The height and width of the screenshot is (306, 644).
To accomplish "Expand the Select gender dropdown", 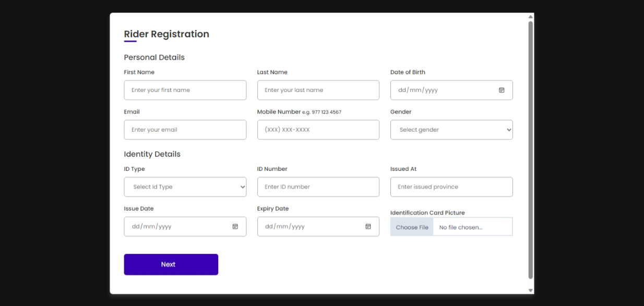I will coord(451,130).
